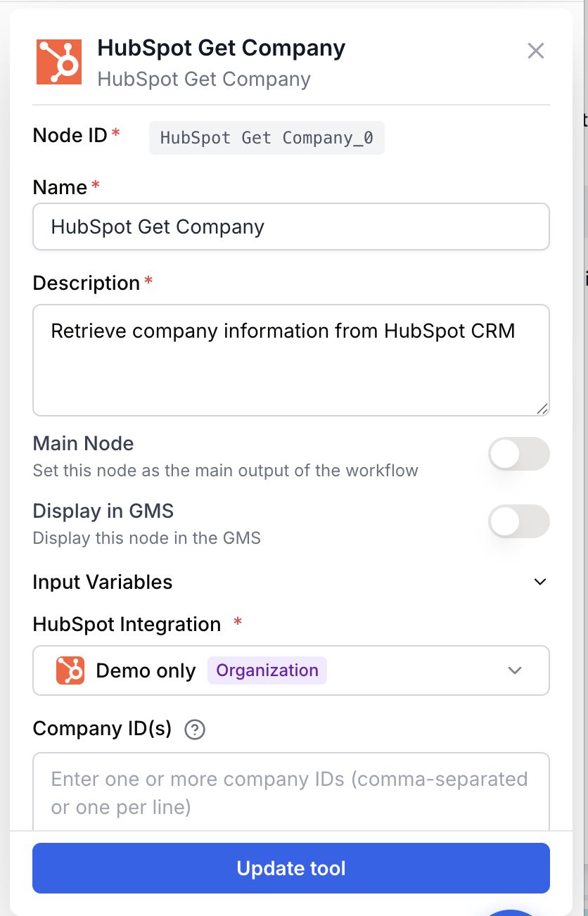
Task: Click the Company ID(s) label
Action: tap(103, 729)
